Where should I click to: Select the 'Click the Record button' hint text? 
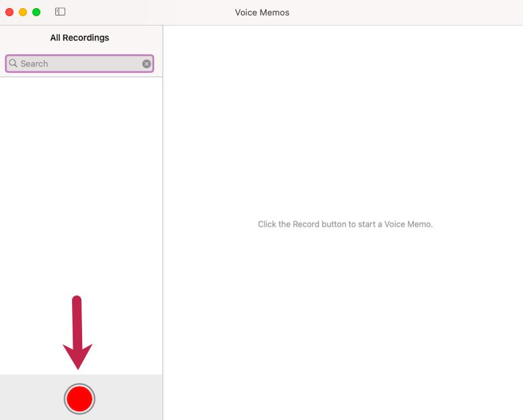pyautogui.click(x=345, y=224)
